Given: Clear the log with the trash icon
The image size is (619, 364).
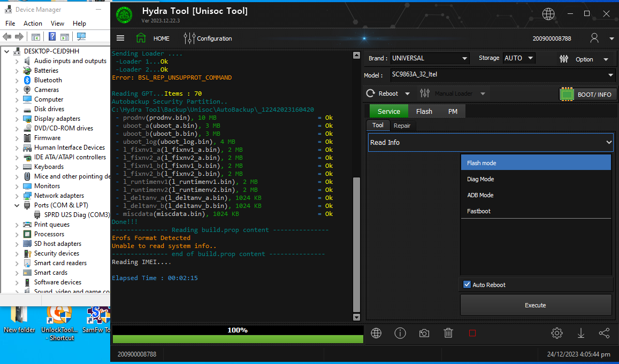Looking at the screenshot, I should [448, 333].
